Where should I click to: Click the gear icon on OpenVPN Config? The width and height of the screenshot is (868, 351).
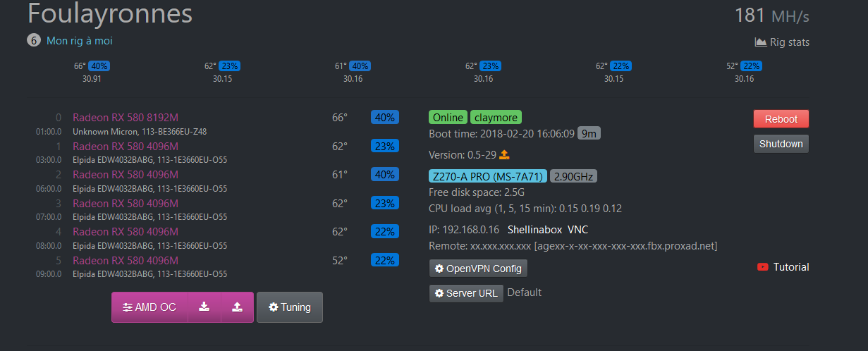tap(439, 269)
